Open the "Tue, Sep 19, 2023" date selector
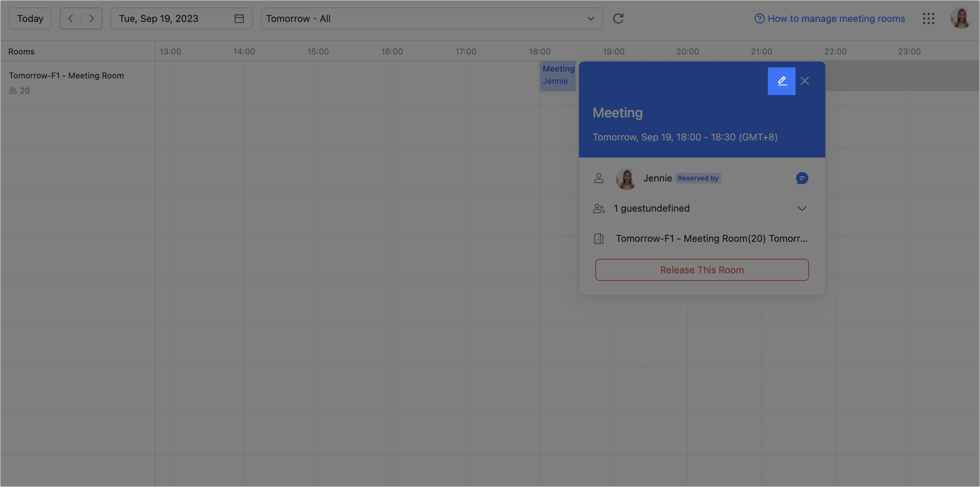 (x=159, y=18)
